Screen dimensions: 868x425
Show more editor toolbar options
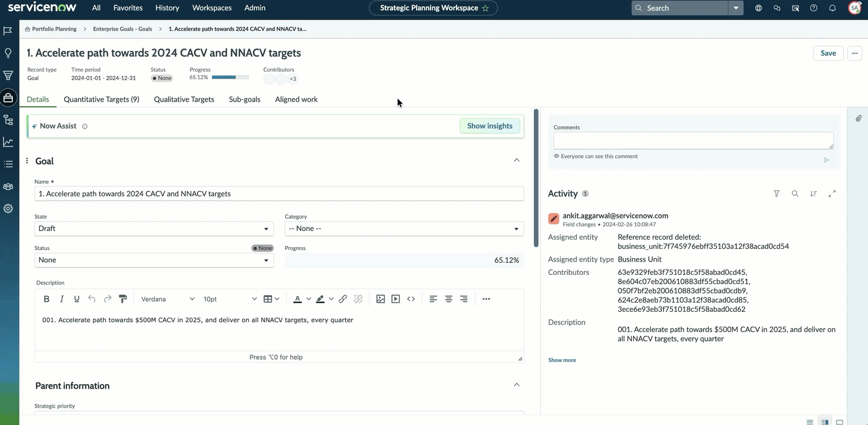coord(486,299)
